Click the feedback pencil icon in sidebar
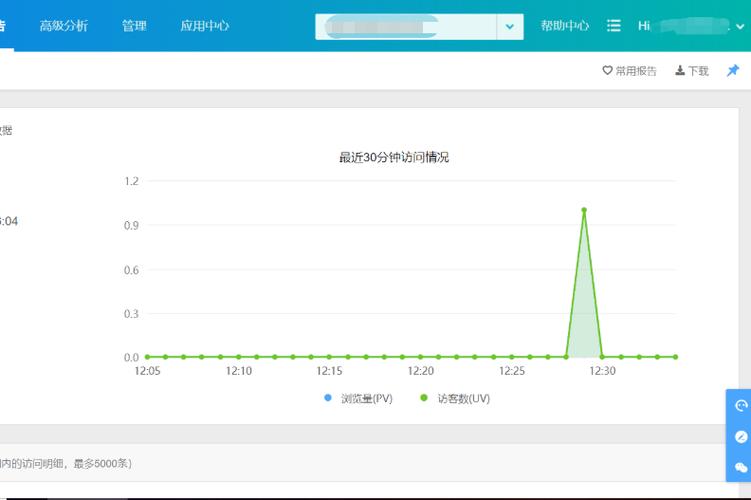The image size is (751, 500). click(x=740, y=436)
